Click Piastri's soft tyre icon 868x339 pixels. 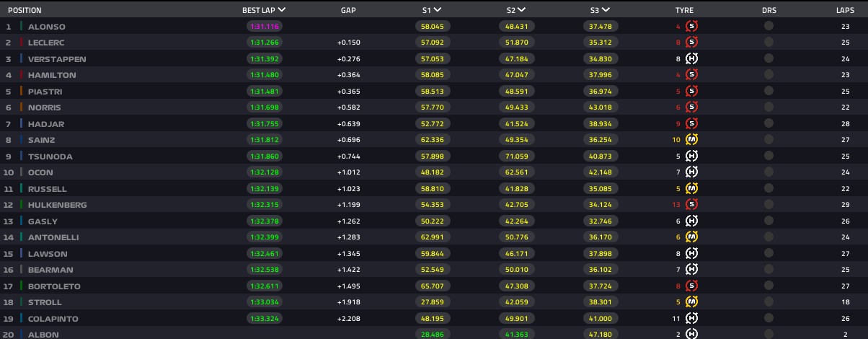tap(691, 92)
